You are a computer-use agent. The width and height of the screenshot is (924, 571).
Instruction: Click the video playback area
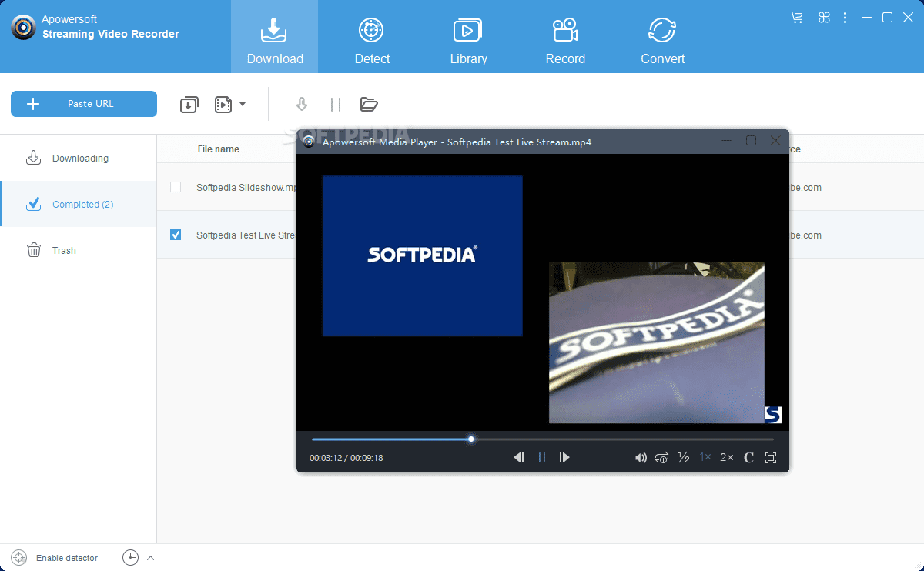(x=543, y=292)
